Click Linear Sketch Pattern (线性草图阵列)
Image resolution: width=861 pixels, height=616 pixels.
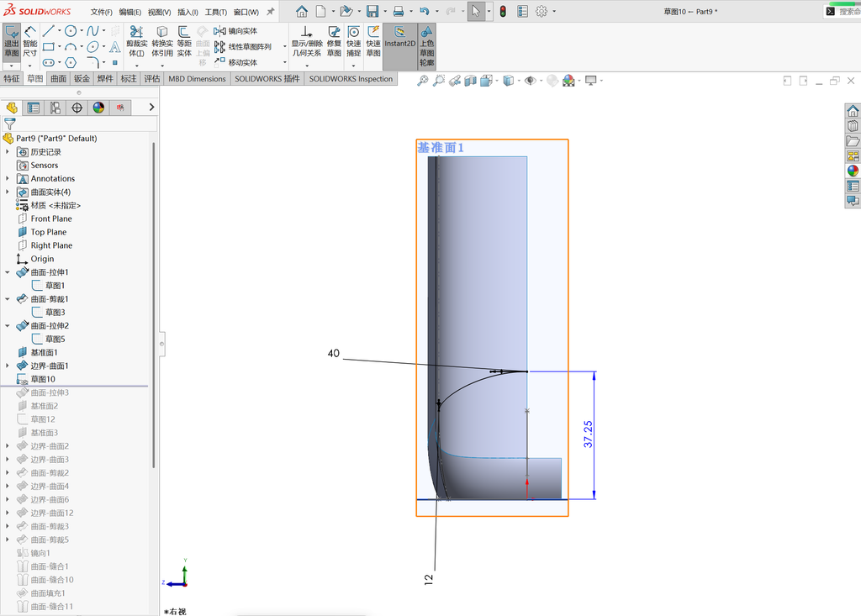(x=242, y=47)
